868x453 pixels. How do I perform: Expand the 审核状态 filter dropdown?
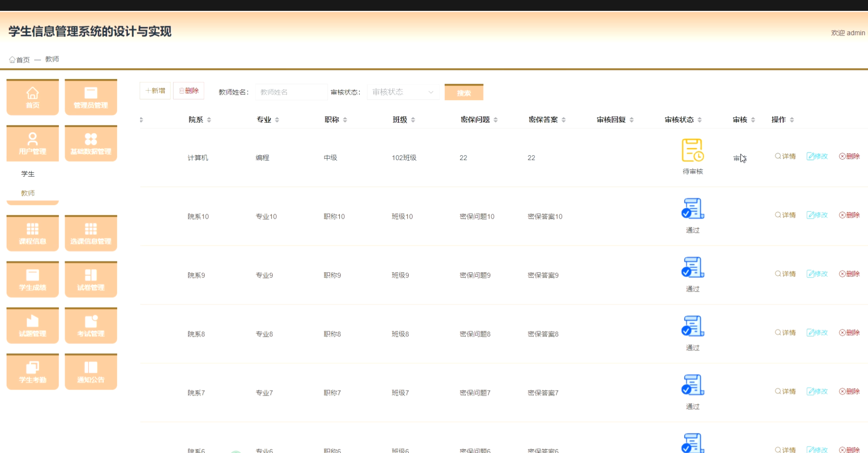point(403,92)
